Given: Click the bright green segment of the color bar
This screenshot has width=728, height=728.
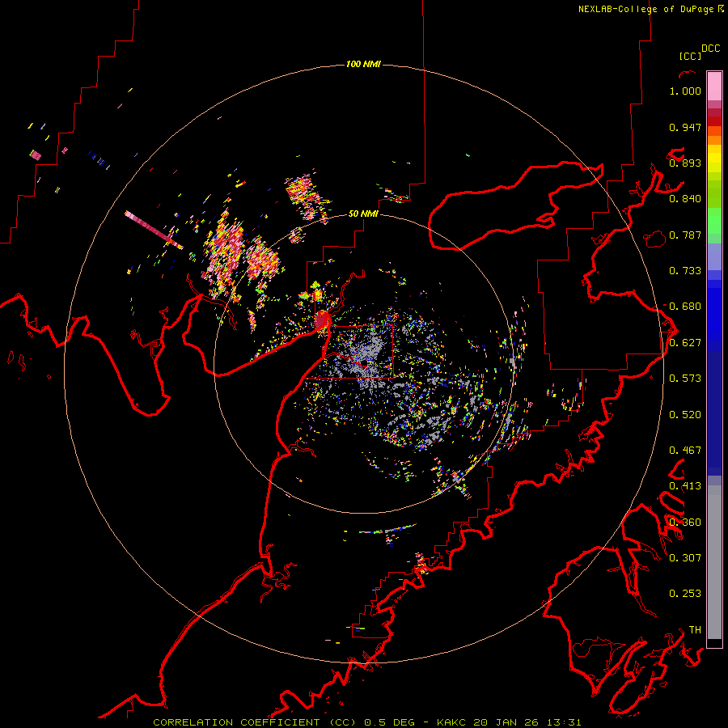Looking at the screenshot, I should pos(714,221).
